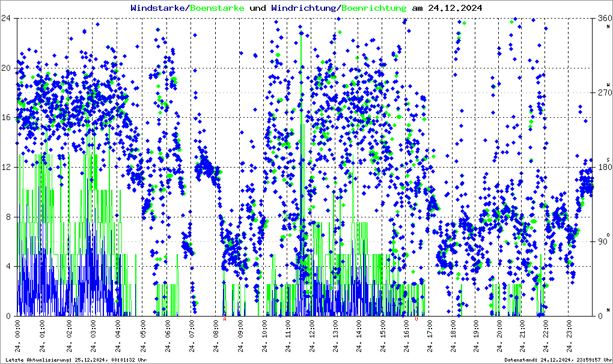Click the blue 'Windstarke' title word
The height and width of the screenshot is (364, 613).
click(x=159, y=8)
